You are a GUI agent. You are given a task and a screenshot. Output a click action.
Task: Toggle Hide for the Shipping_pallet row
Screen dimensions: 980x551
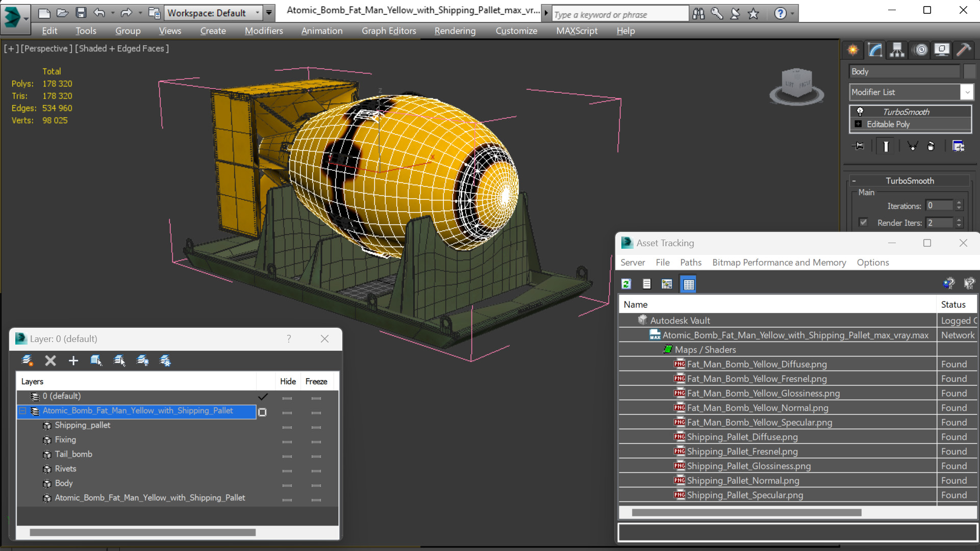[x=287, y=427]
